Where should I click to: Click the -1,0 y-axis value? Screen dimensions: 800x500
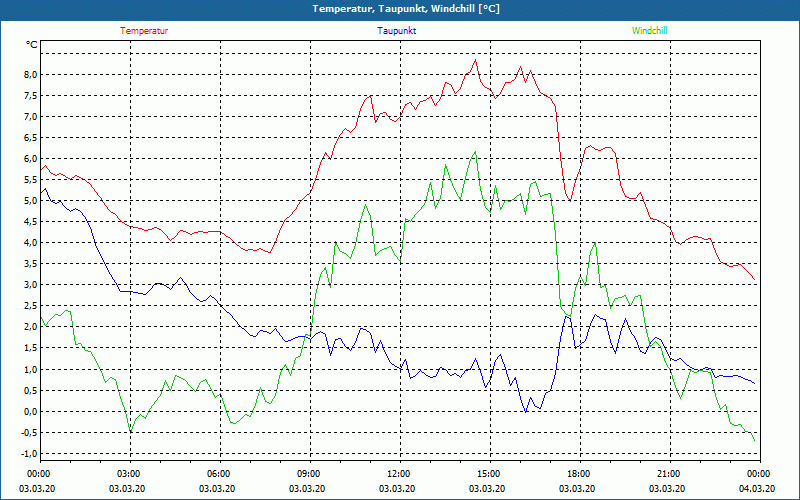[x=29, y=454]
